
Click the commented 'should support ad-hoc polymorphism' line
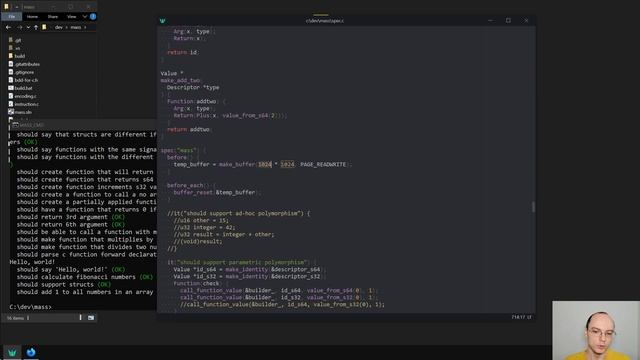[x=238, y=213]
